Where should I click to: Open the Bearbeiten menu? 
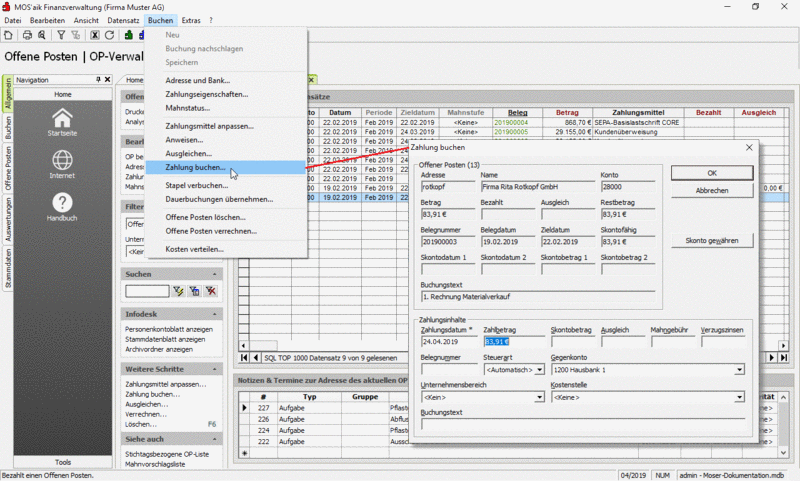(x=47, y=20)
